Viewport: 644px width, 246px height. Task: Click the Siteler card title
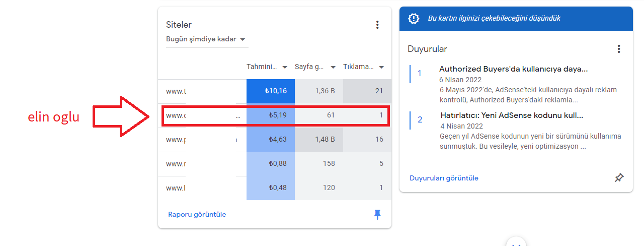pos(179,25)
